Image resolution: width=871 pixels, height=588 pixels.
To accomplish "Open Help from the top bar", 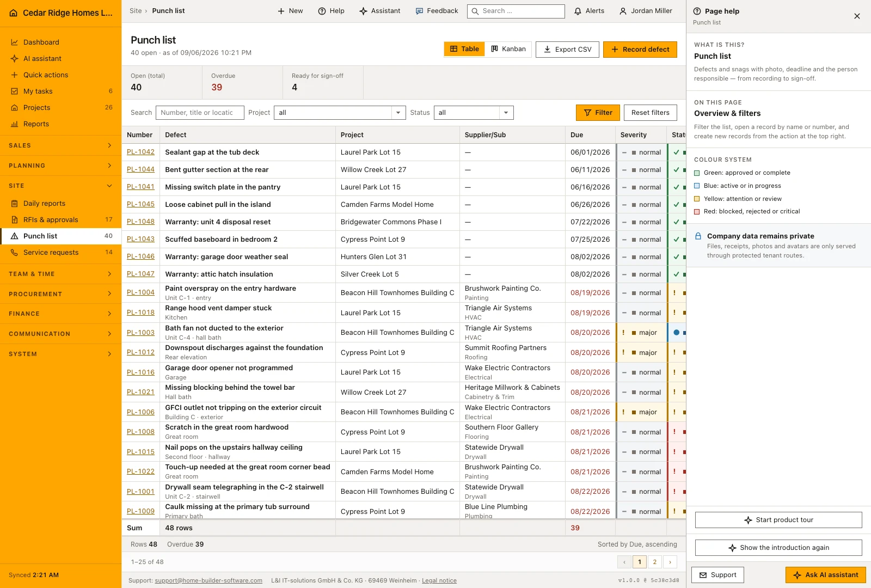I will pyautogui.click(x=331, y=11).
